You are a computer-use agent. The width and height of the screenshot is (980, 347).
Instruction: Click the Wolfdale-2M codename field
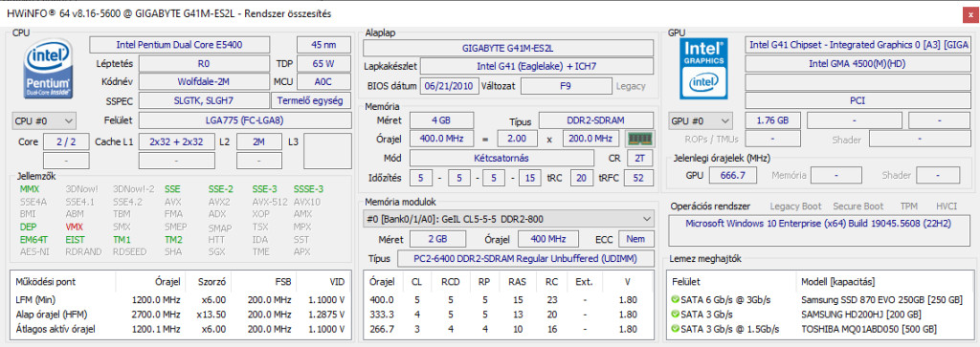point(204,82)
